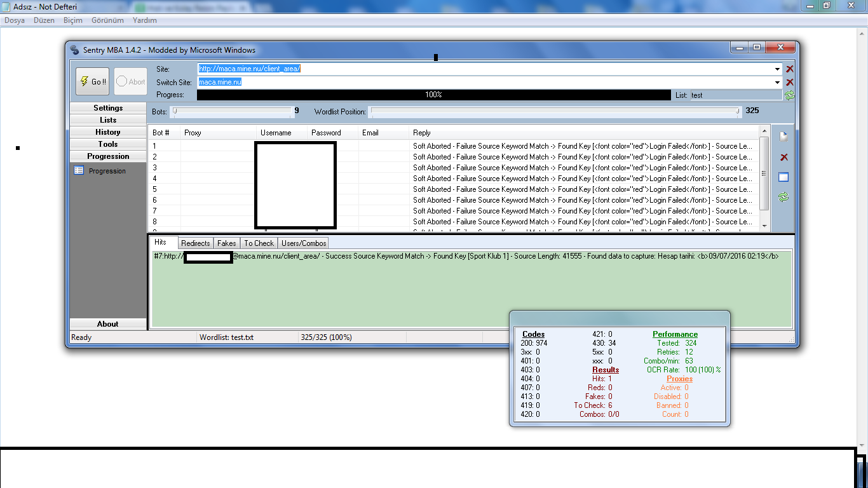Select the Progression list icon in sidebar

click(x=79, y=170)
